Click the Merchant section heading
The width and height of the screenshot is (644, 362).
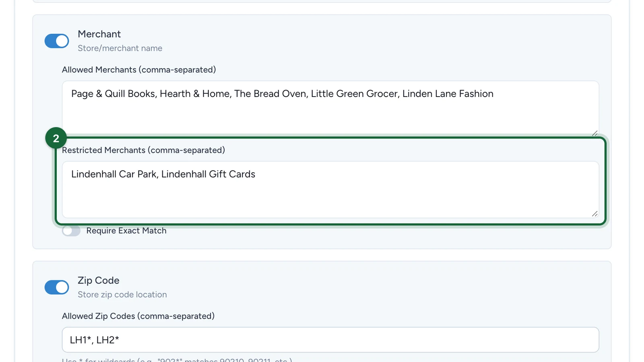click(99, 34)
